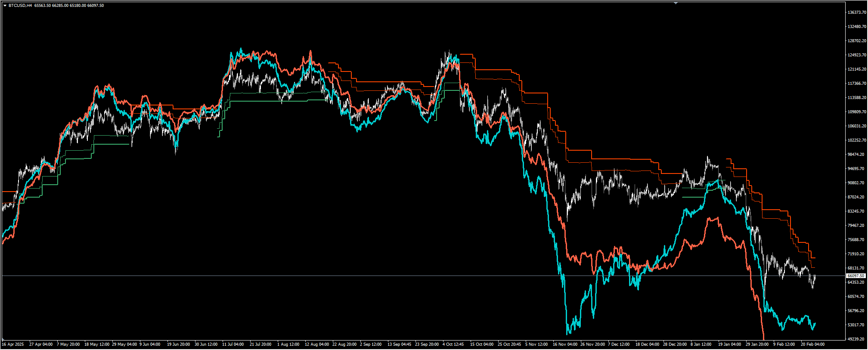Click the 11 Jul 04:00 time label
The width and height of the screenshot is (868, 350).
pyautogui.click(x=233, y=344)
